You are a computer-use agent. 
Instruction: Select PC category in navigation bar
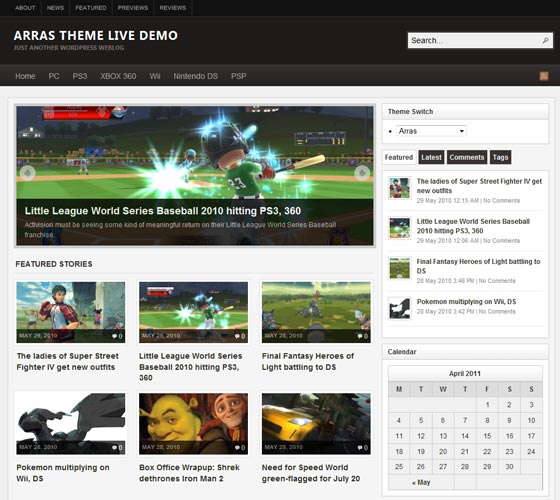click(x=54, y=76)
